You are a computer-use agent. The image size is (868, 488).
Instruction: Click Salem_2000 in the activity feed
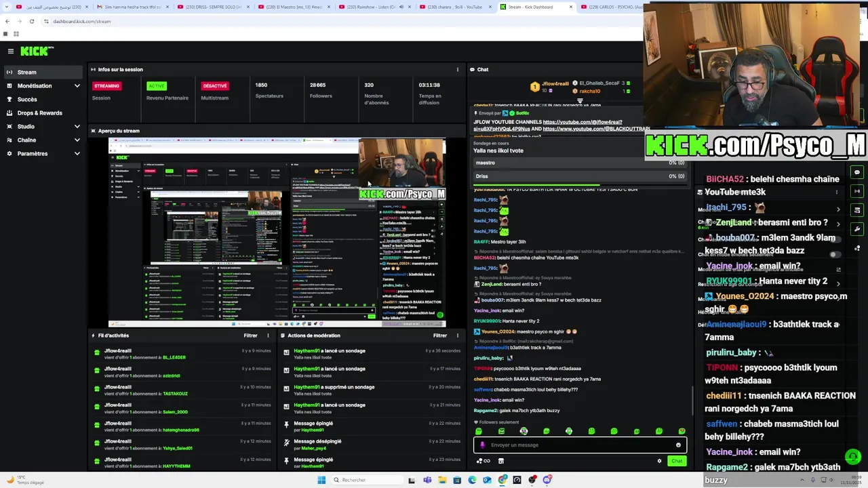click(175, 412)
